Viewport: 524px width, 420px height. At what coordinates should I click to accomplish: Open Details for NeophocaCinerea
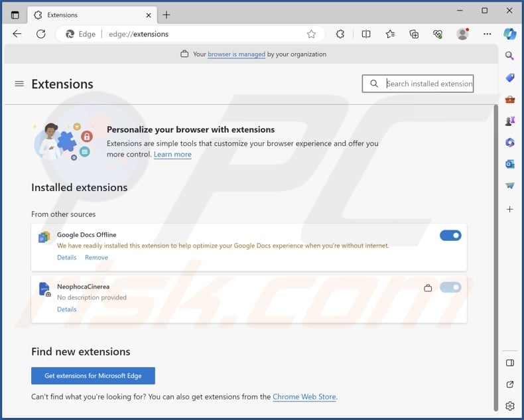tap(66, 309)
